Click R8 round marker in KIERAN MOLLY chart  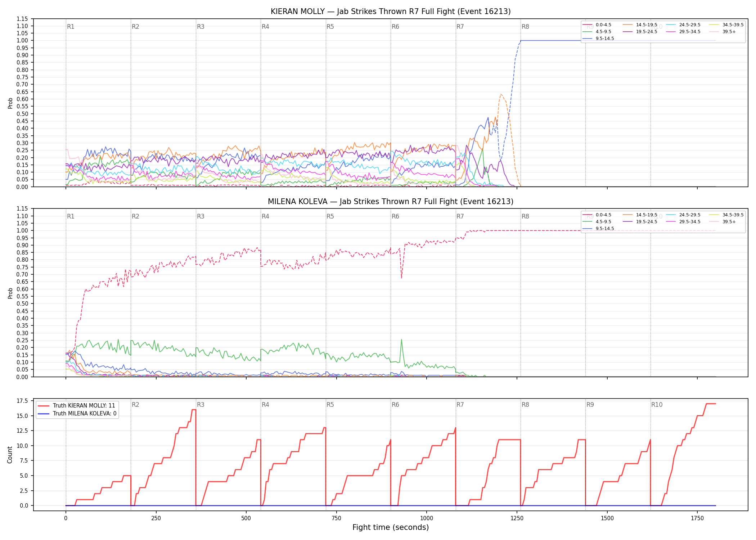pyautogui.click(x=526, y=27)
